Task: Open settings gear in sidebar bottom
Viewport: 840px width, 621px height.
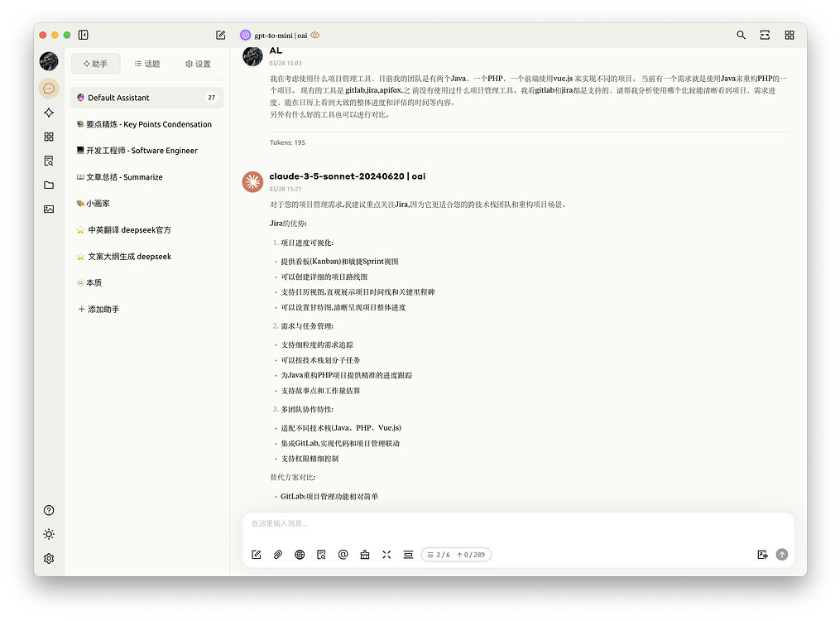Action: pos(49,558)
